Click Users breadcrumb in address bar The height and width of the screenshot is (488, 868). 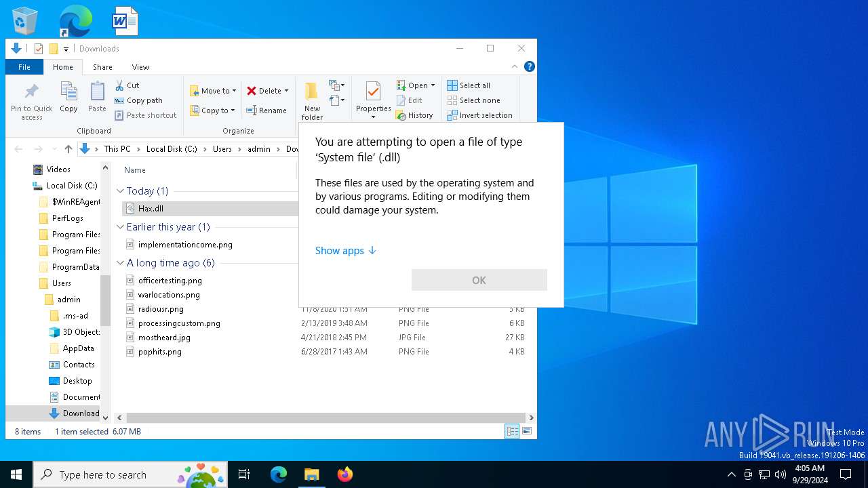[x=222, y=149]
